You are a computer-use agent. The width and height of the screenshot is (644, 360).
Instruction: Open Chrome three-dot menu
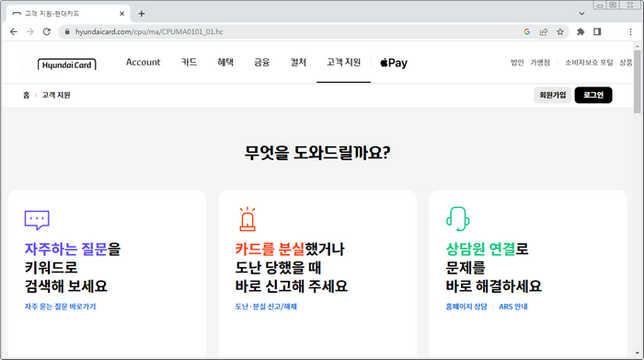[630, 31]
